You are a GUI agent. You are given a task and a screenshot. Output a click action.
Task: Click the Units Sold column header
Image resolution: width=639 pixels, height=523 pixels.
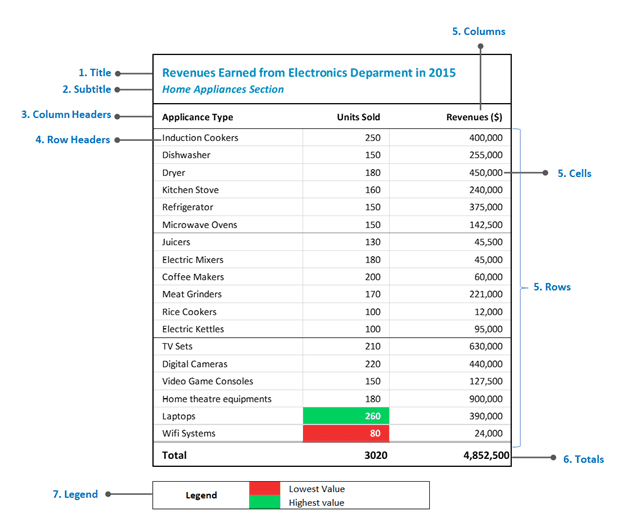pos(358,117)
